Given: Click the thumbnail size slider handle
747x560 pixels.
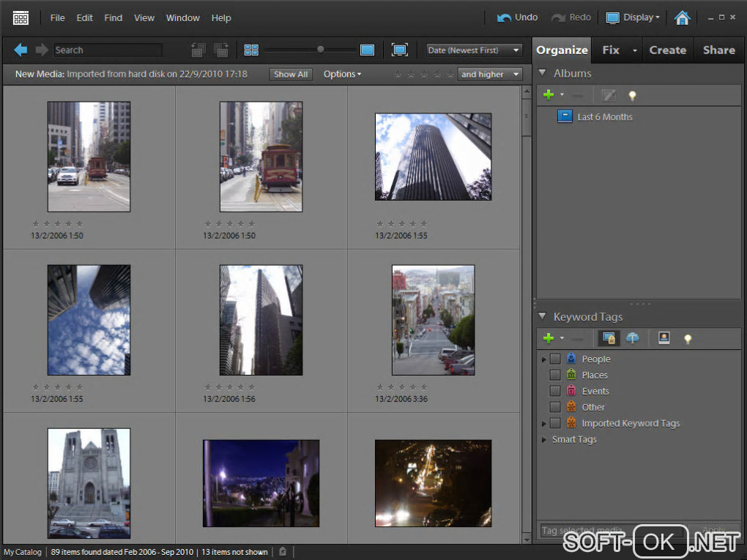Looking at the screenshot, I should click(x=320, y=50).
